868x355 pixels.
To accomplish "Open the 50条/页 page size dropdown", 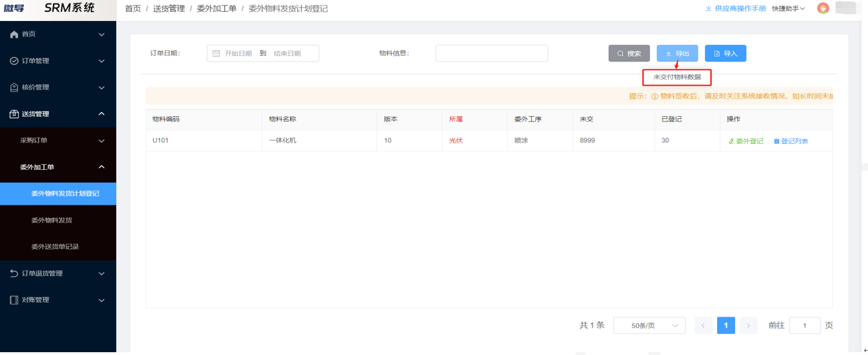I will click(649, 326).
